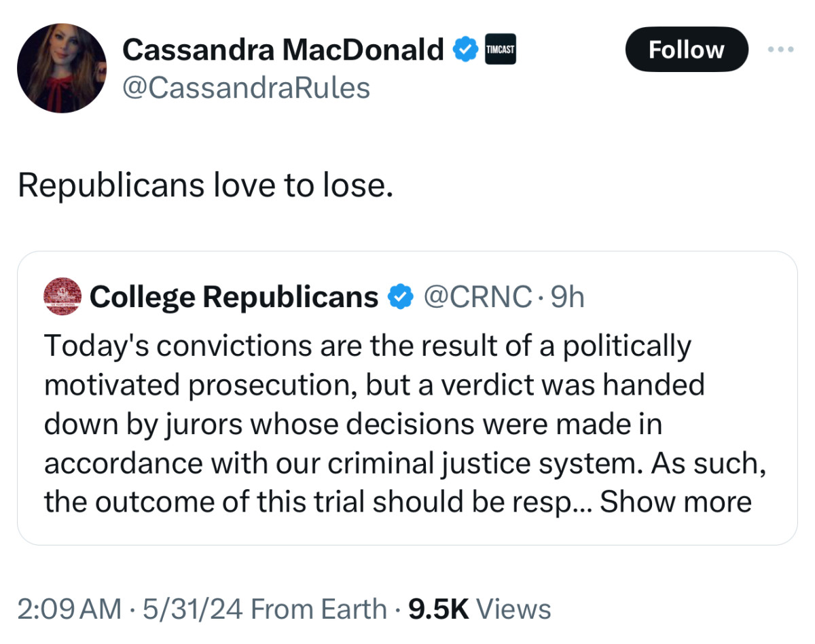
Task: Click the College Republicans profile avatar
Action: click(64, 296)
